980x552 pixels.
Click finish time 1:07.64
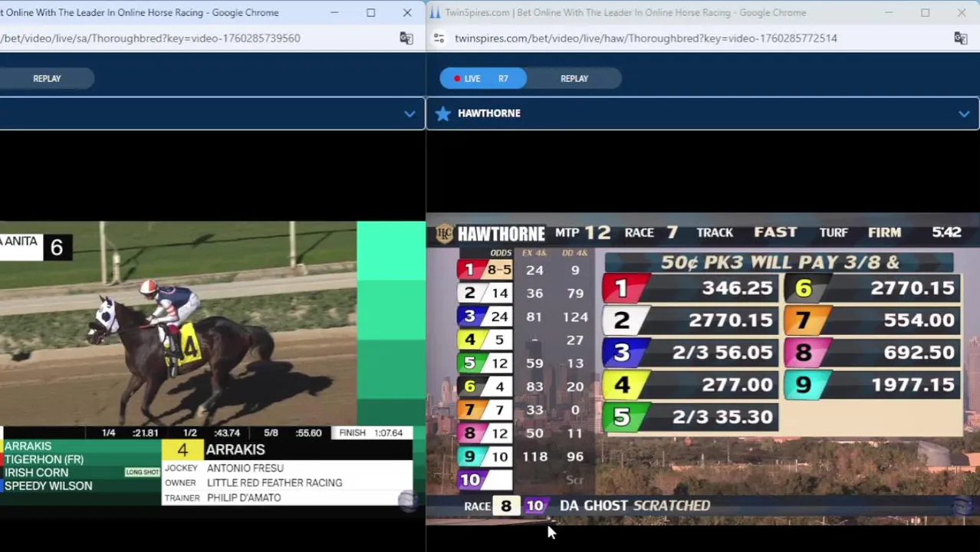[388, 433]
